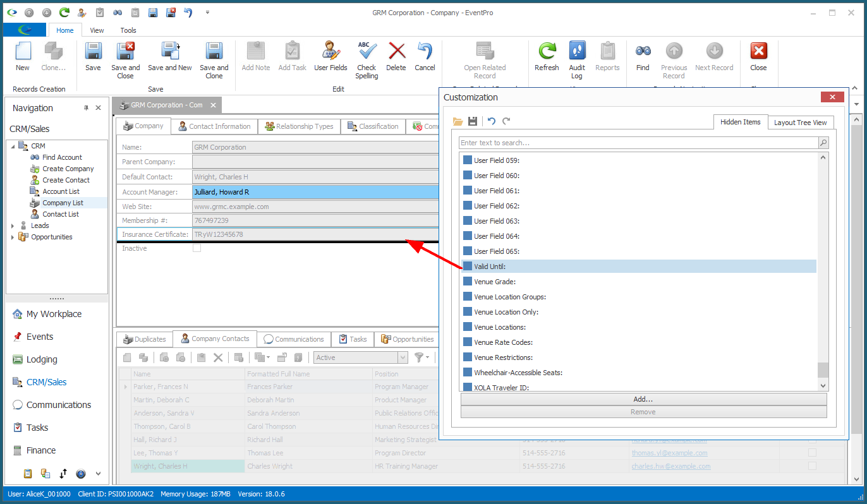Run Check Spelling from the ribbon
This screenshot has width=867, height=504.
[x=367, y=61]
